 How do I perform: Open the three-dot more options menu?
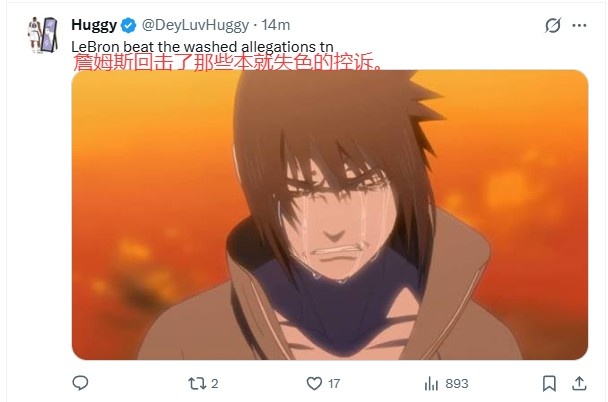click(x=579, y=26)
